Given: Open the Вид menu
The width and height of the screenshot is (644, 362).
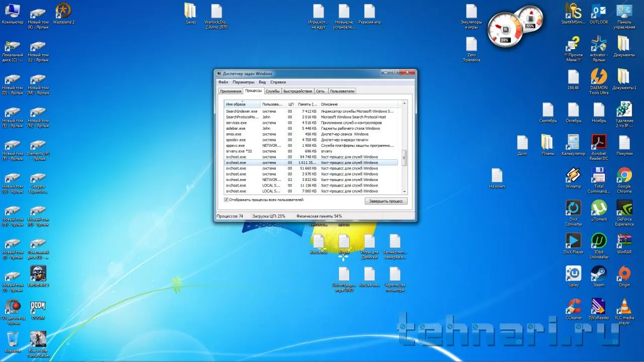Looking at the screenshot, I should [262, 82].
